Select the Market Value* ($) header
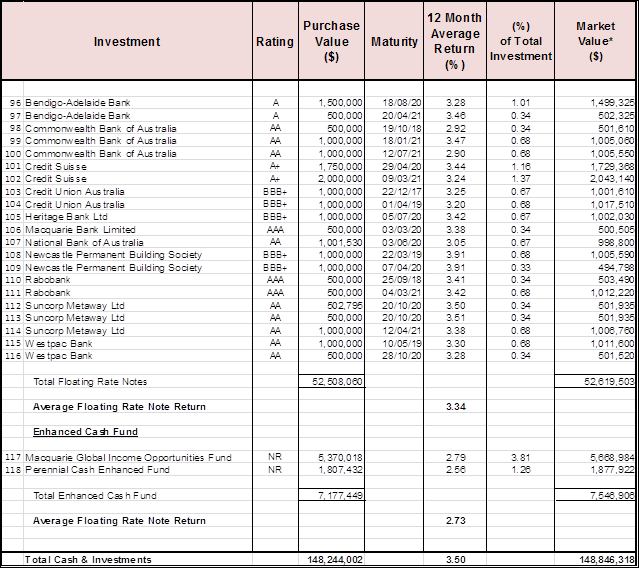Image resolution: width=639 pixels, height=568 pixels. pos(595,41)
